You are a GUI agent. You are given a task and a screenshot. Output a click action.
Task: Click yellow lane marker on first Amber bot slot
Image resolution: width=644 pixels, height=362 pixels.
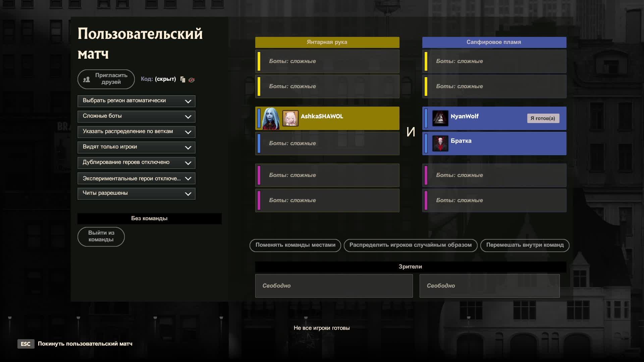[259, 61]
